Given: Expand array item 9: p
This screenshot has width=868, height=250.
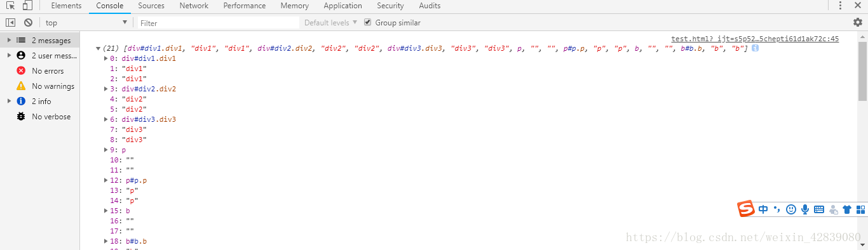Looking at the screenshot, I should (106, 150).
